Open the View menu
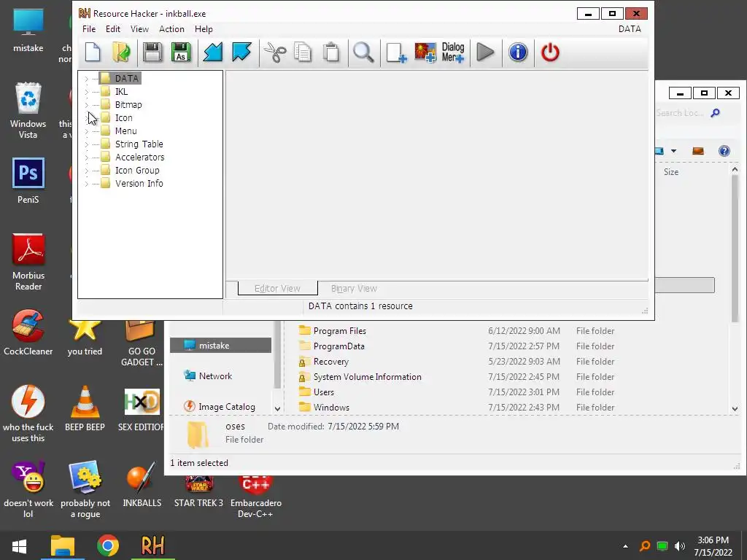 click(139, 29)
